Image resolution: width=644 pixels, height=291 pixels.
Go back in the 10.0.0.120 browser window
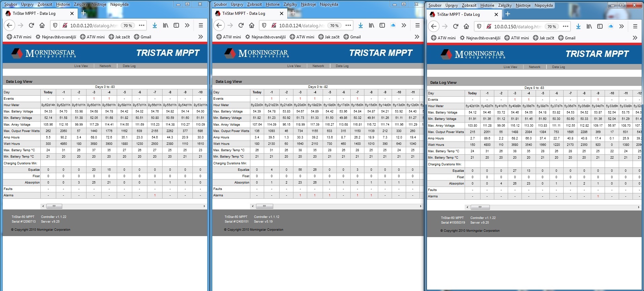point(9,25)
